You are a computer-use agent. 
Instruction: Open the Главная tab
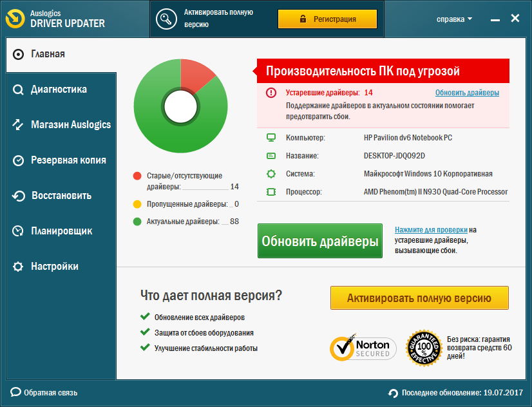coord(61,54)
